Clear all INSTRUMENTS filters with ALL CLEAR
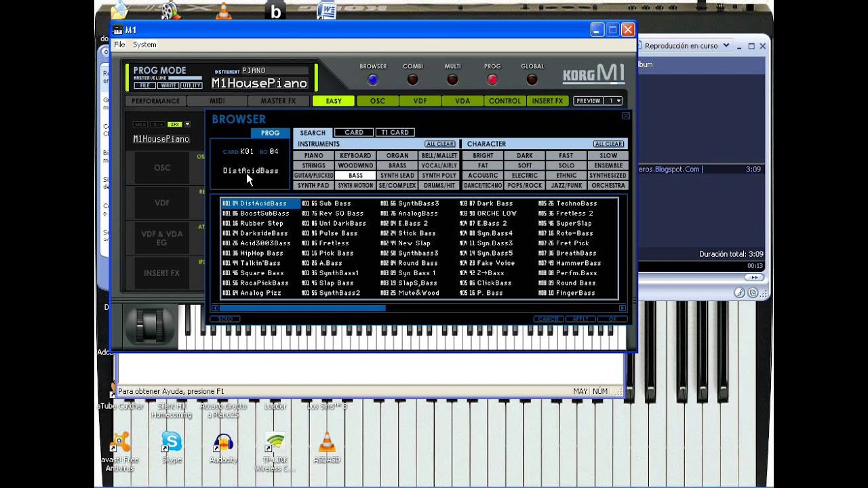Image resolution: width=868 pixels, height=488 pixels. (x=440, y=144)
